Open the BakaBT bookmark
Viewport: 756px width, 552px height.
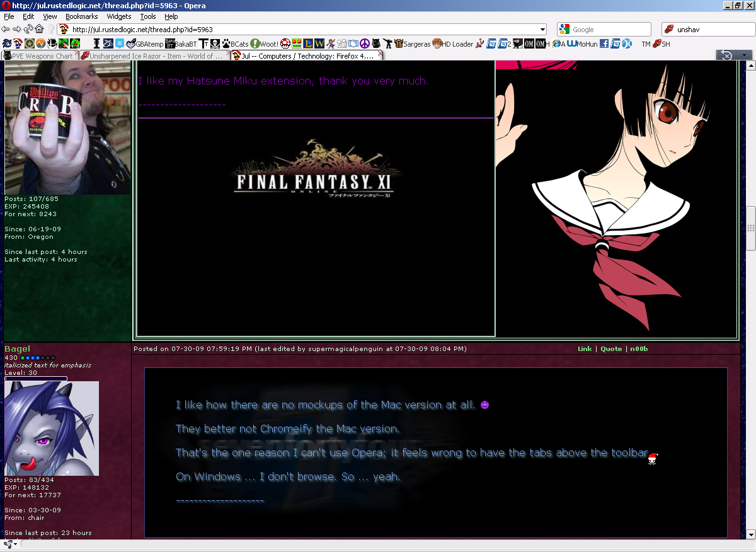(x=181, y=44)
